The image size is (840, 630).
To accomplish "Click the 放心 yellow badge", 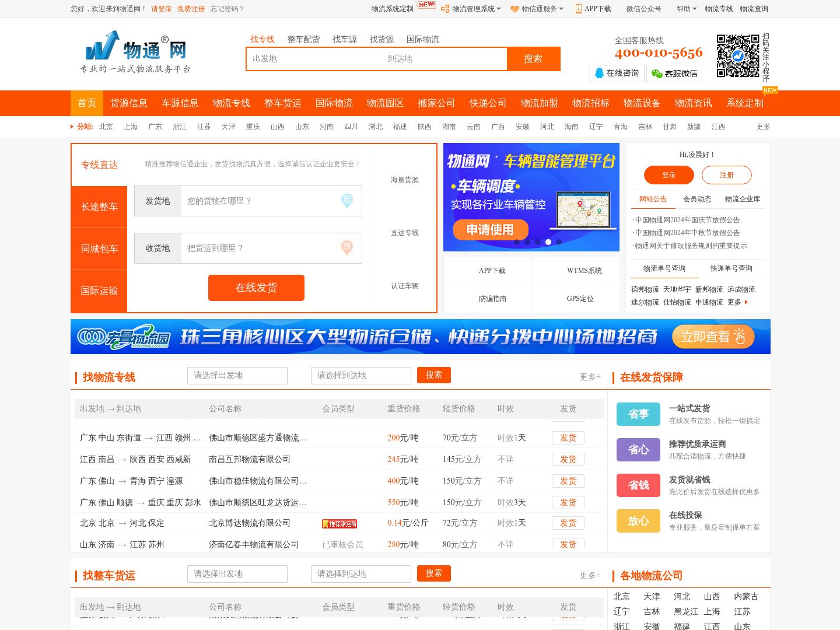I will 638,521.
